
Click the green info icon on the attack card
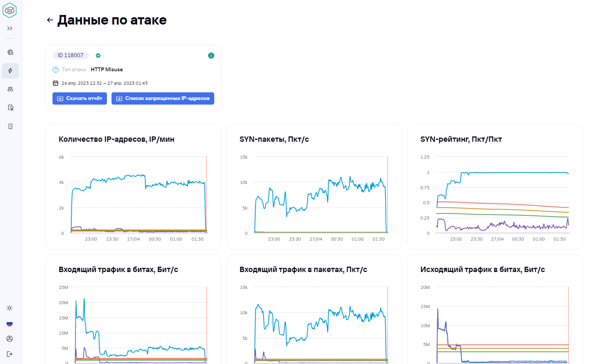pyautogui.click(x=211, y=56)
